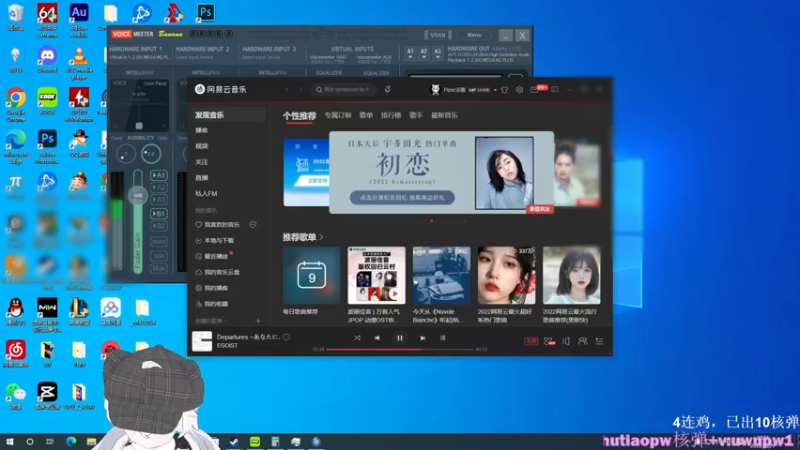Select the 歌单 tab
Screen dimensions: 800x450
point(366,115)
